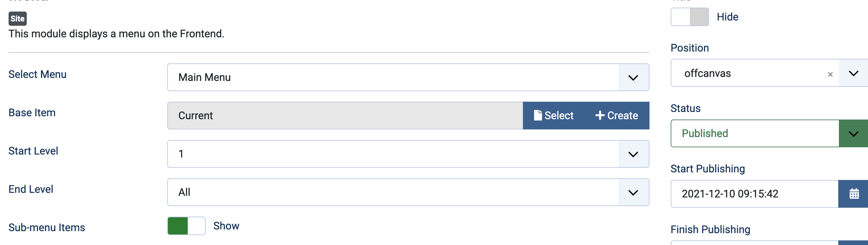Click the file icon on the Select button
The width and height of the screenshot is (868, 245).
pos(538,115)
